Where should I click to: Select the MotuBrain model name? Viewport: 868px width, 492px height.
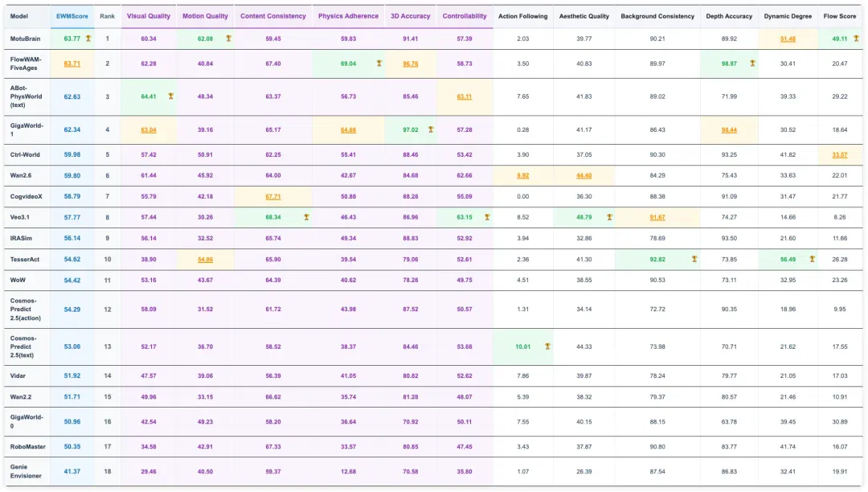[25, 39]
